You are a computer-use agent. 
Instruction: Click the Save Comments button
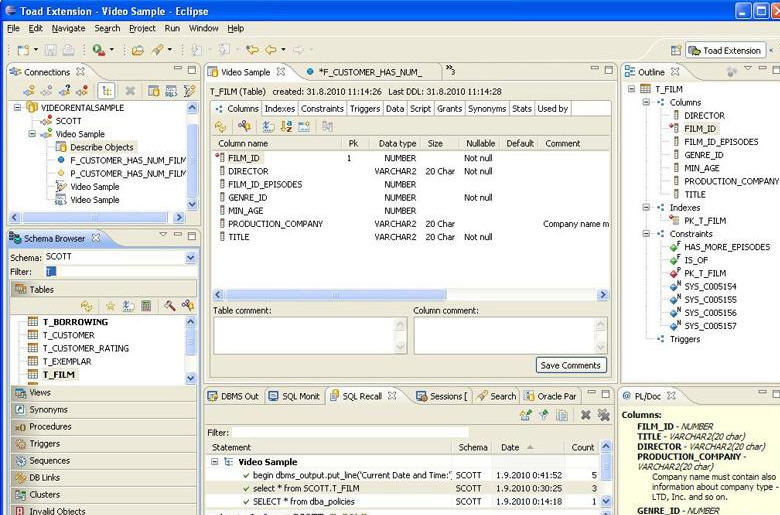pyautogui.click(x=571, y=365)
